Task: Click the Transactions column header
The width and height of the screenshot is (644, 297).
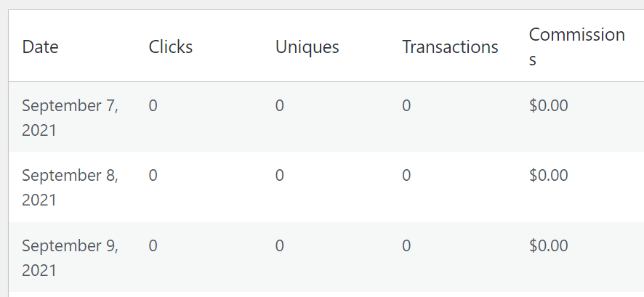Action: coord(450,47)
